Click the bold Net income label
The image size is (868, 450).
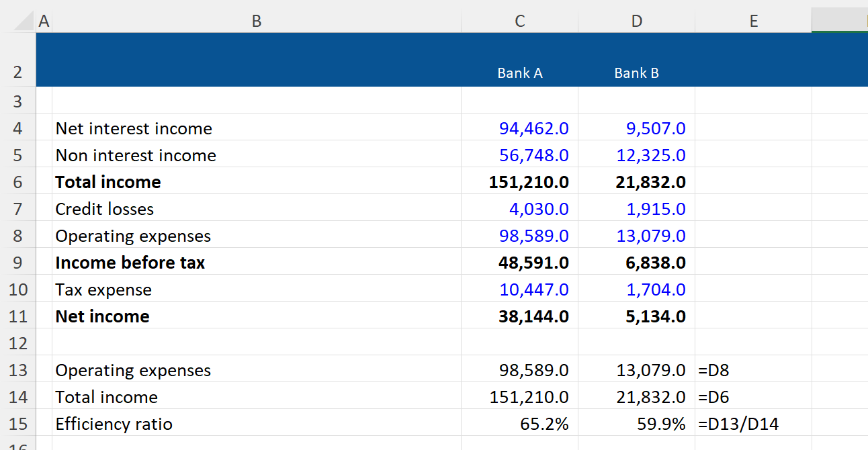103,316
